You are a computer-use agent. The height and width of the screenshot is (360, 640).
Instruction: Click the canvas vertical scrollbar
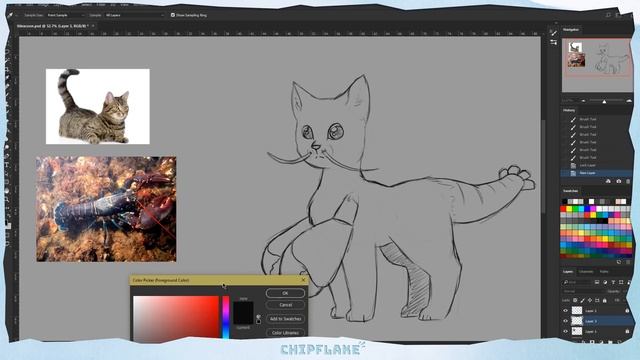544,166
